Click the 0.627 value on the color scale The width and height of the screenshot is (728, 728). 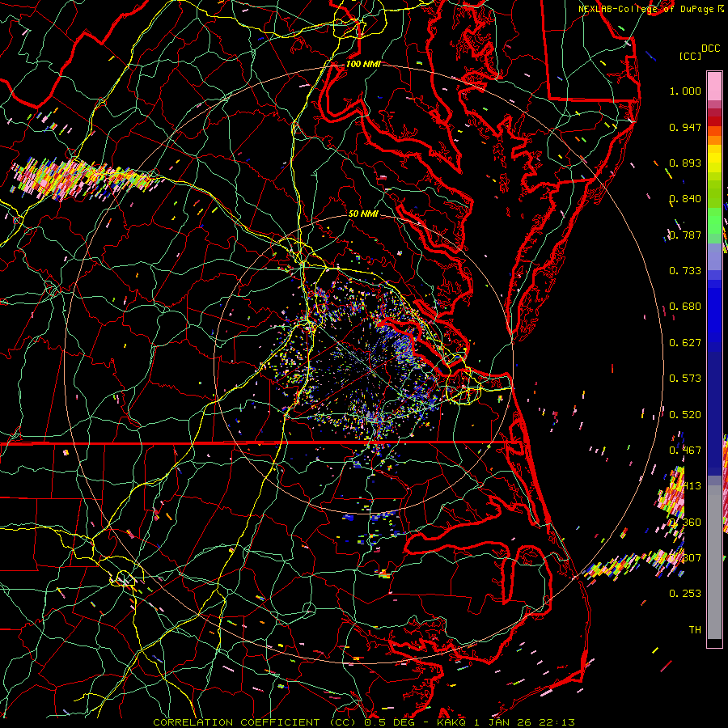(x=685, y=343)
